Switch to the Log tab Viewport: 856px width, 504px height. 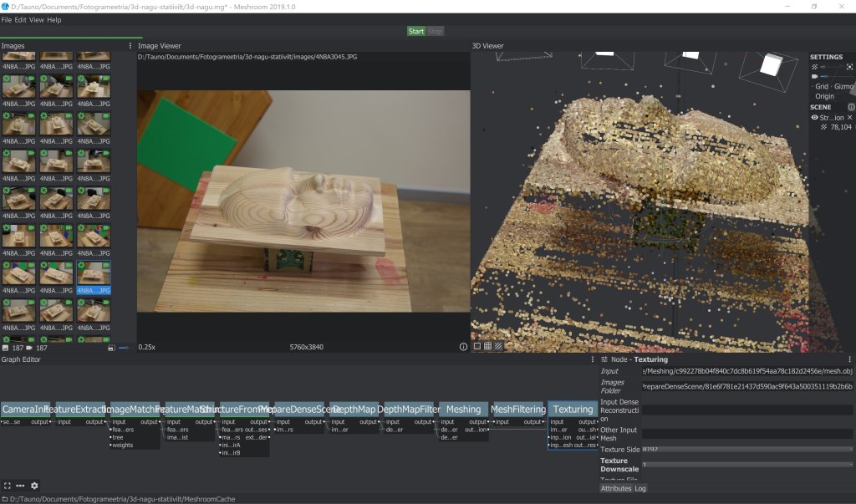click(x=640, y=488)
